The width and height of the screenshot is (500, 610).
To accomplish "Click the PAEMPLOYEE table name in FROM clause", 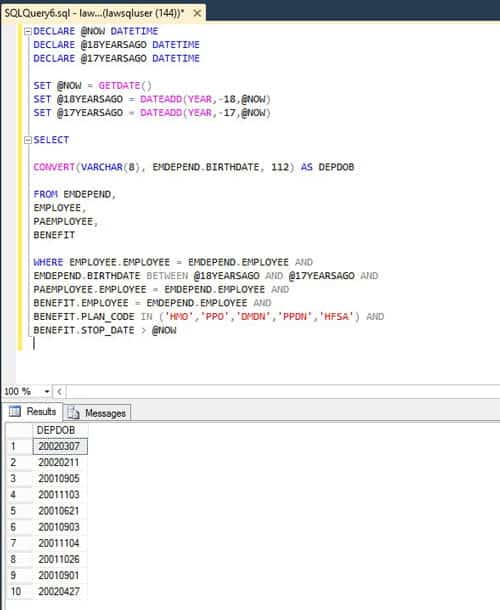I will click(x=63, y=221).
